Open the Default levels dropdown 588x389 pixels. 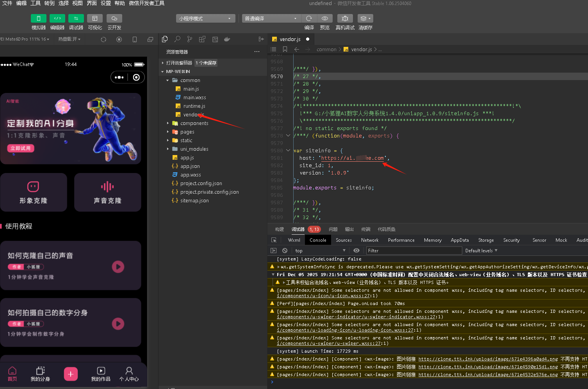pyautogui.click(x=481, y=251)
